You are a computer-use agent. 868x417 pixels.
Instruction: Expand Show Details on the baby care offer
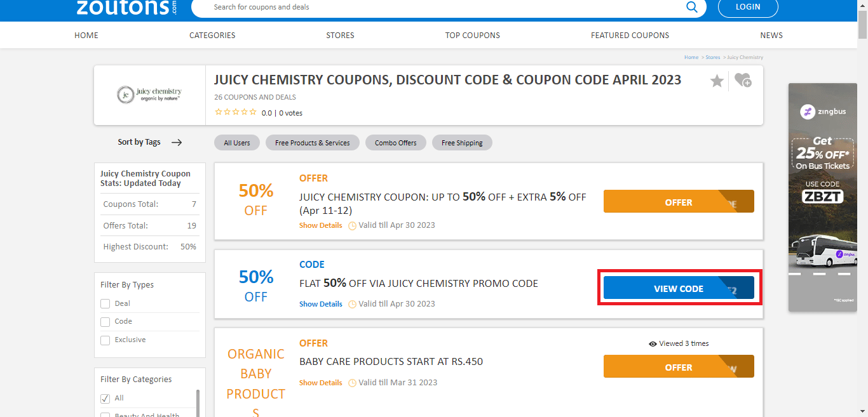click(x=320, y=382)
